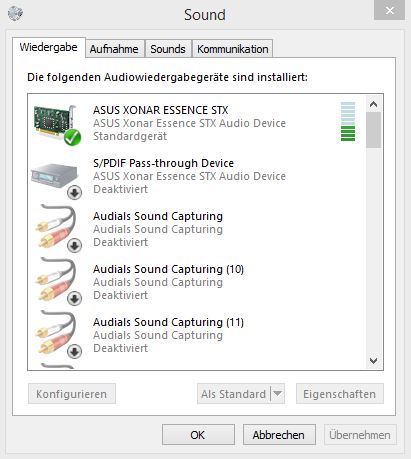Select the ASUS Xonar sound card icon
The image size is (411, 459).
[57, 124]
